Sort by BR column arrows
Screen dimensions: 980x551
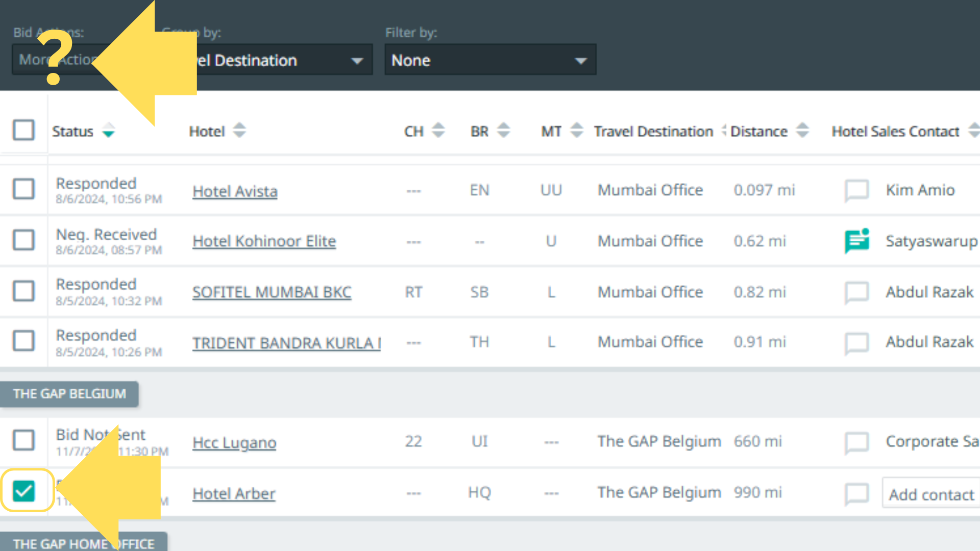(x=503, y=131)
